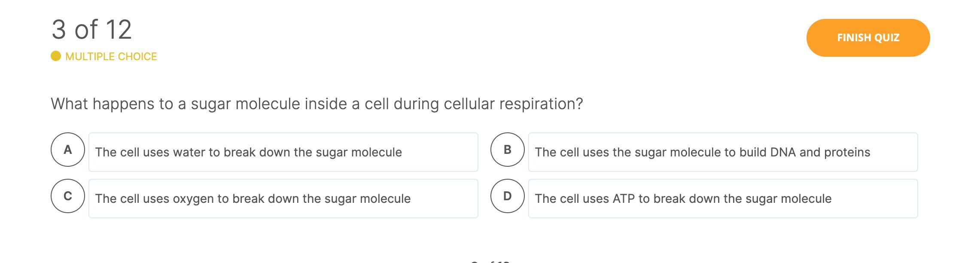
Task: Pick the D letter circle
Action: pos(507,196)
